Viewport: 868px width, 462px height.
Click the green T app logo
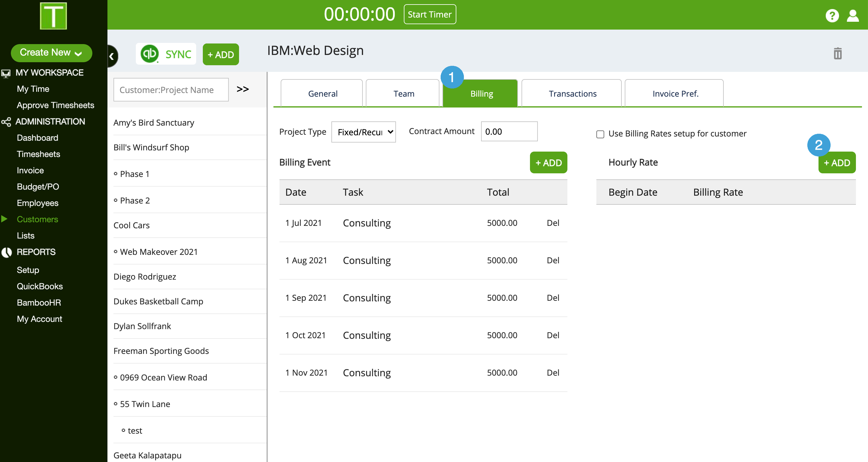click(53, 16)
